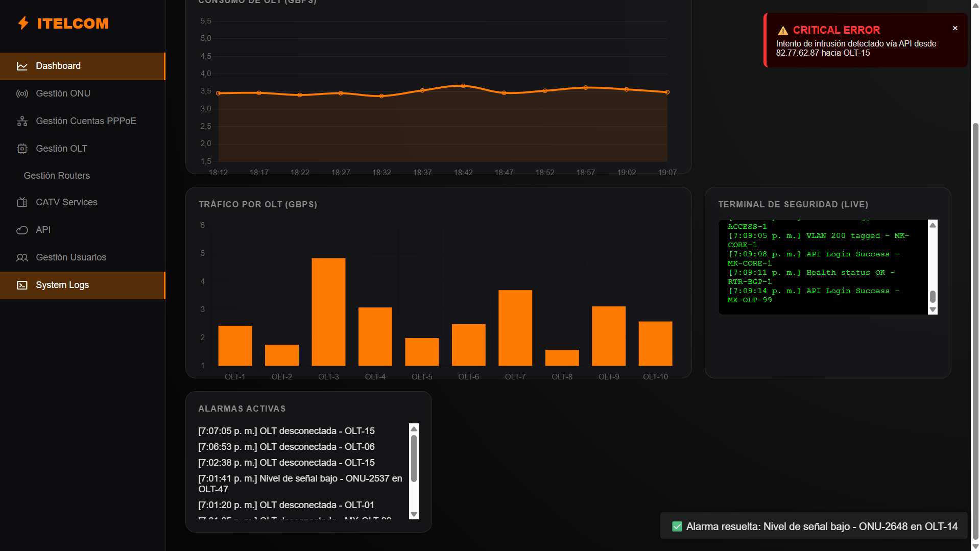Click the ITELCOM brand name

73,23
